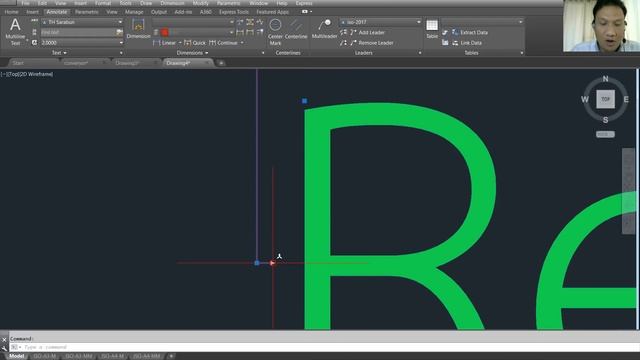
Task: Expand the Text panel
Action: [59, 53]
